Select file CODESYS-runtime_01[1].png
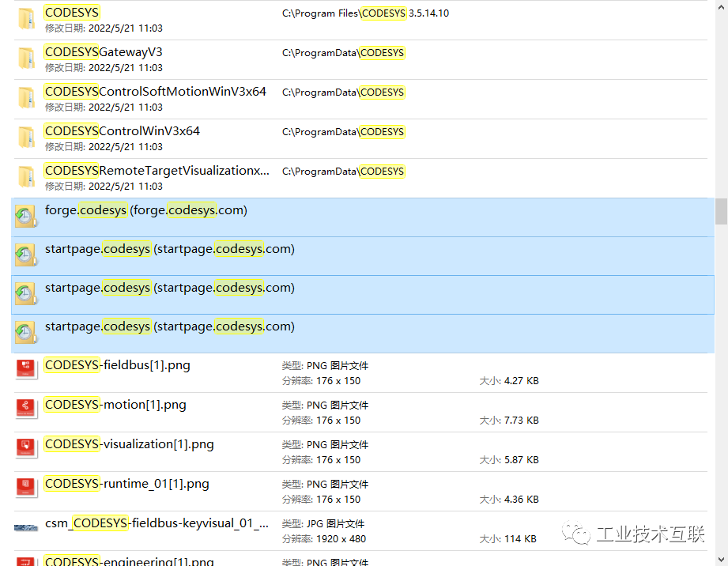The image size is (728, 566). click(x=126, y=483)
